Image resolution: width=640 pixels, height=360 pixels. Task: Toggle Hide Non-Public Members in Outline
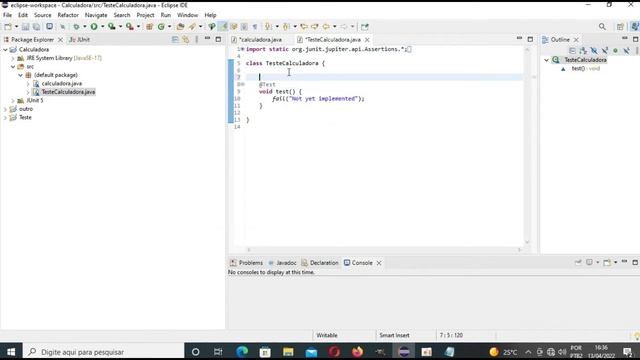616,51
